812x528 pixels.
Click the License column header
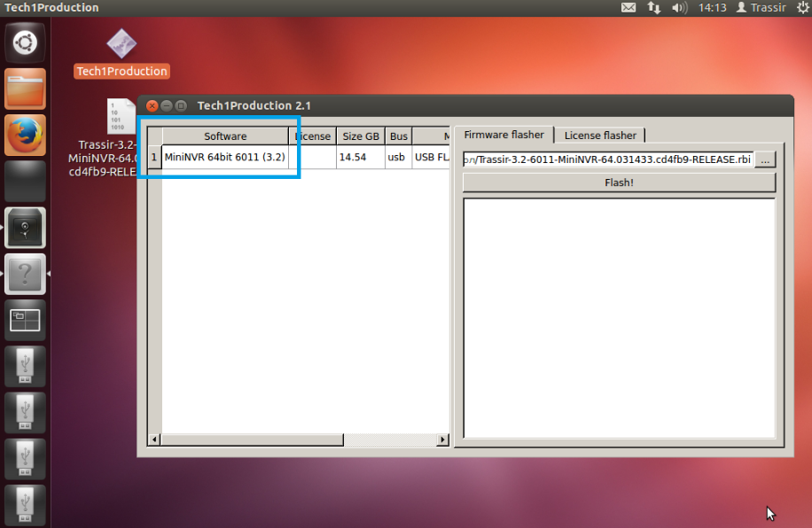(312, 136)
